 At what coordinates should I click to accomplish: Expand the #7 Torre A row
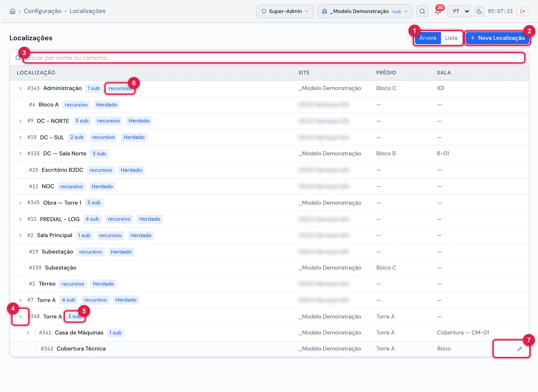pyautogui.click(x=20, y=300)
